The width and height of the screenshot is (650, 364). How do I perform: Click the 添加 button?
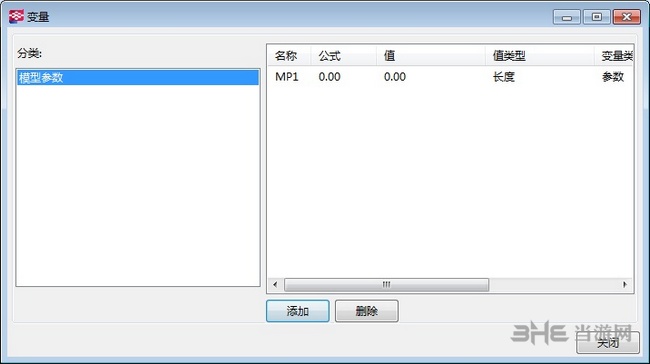(x=298, y=311)
